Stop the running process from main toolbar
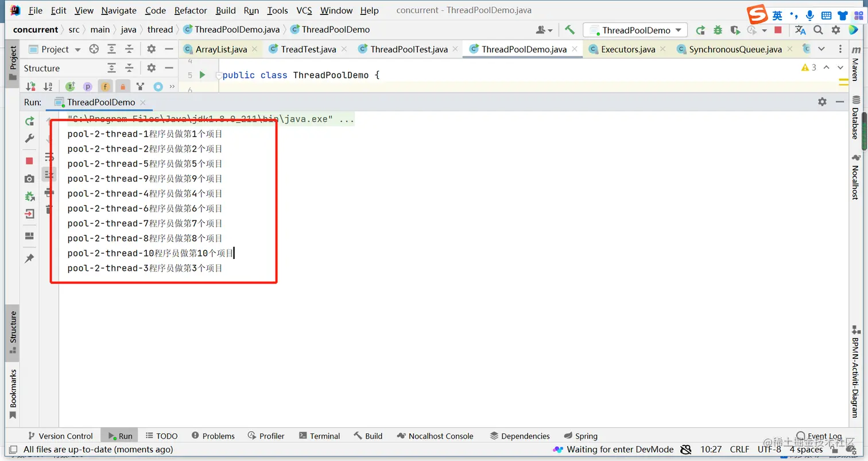The width and height of the screenshot is (868, 461). pos(778,30)
